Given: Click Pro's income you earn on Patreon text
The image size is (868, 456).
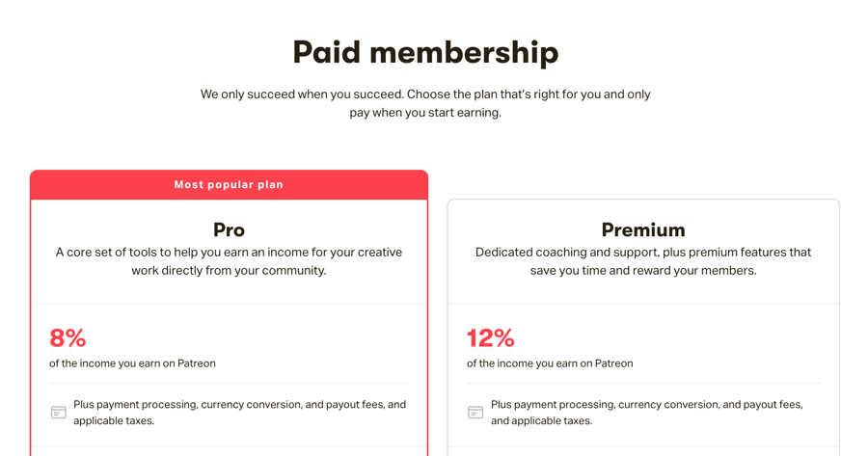Looking at the screenshot, I should pyautogui.click(x=132, y=363).
